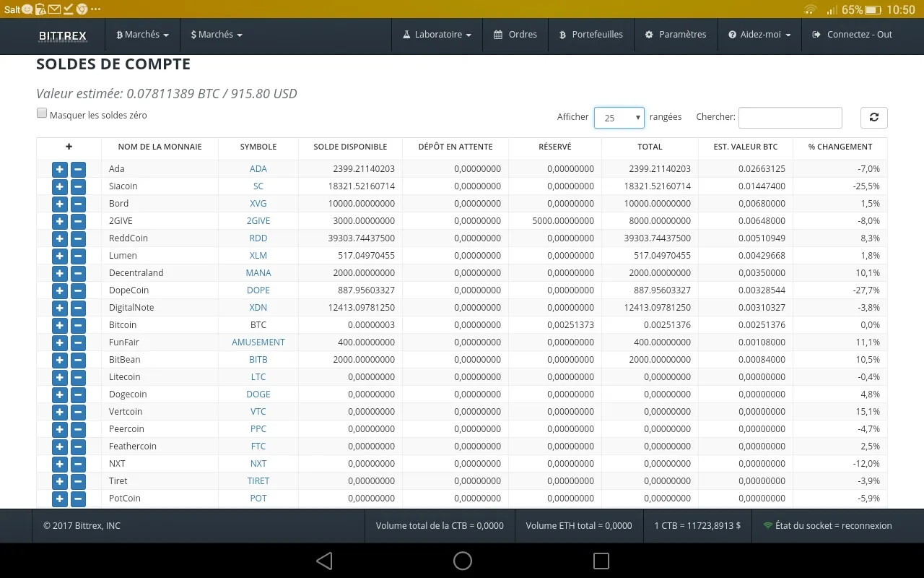Sort by SOLDE DISPONIBLE column header

pyautogui.click(x=350, y=147)
